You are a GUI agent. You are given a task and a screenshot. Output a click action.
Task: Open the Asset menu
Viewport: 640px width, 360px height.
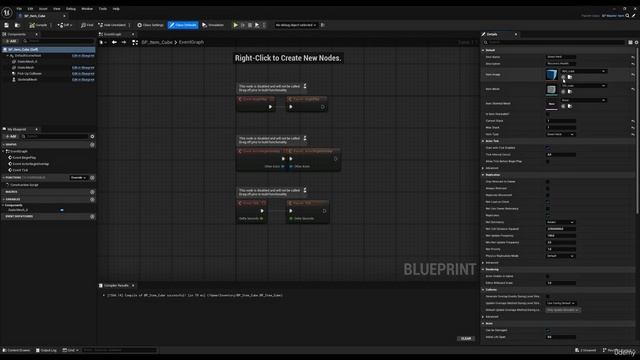pos(43,9)
